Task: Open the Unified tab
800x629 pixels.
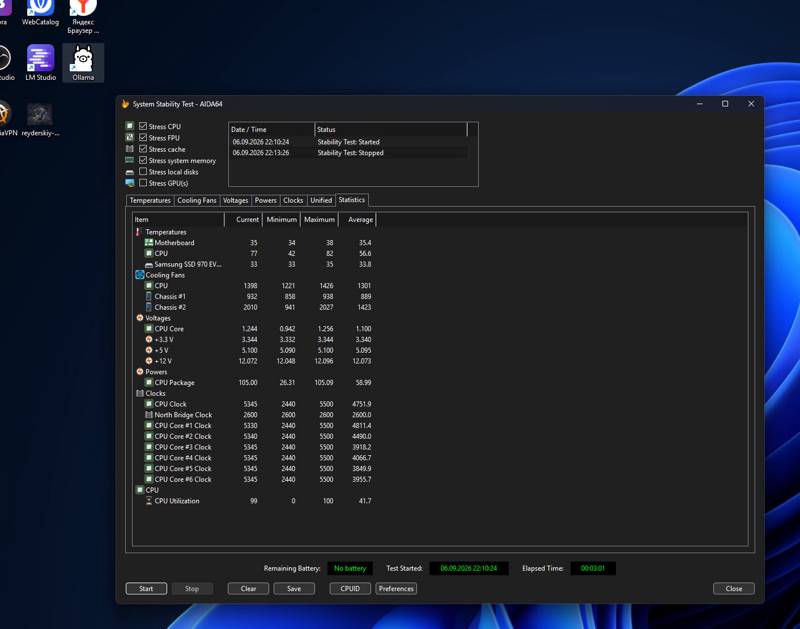Action: point(321,200)
